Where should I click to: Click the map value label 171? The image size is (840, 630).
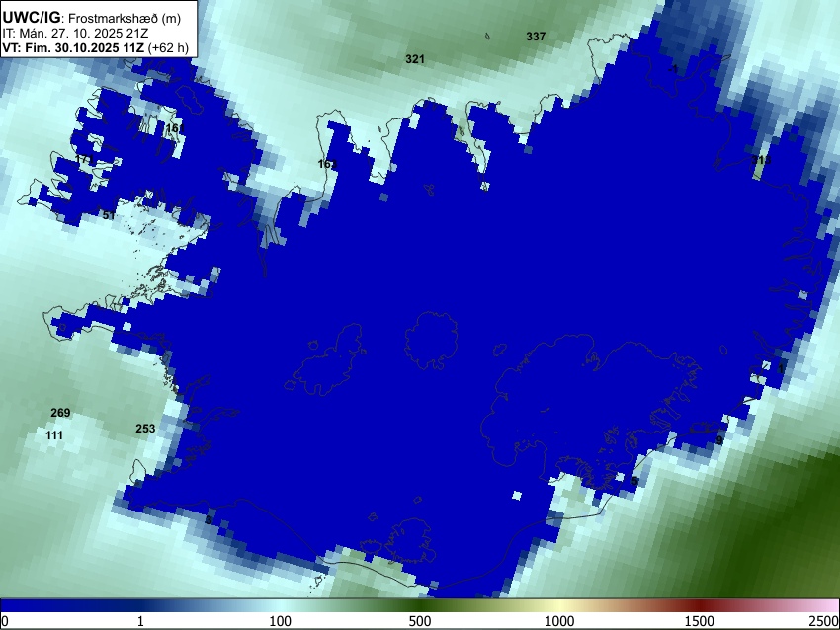[84, 160]
